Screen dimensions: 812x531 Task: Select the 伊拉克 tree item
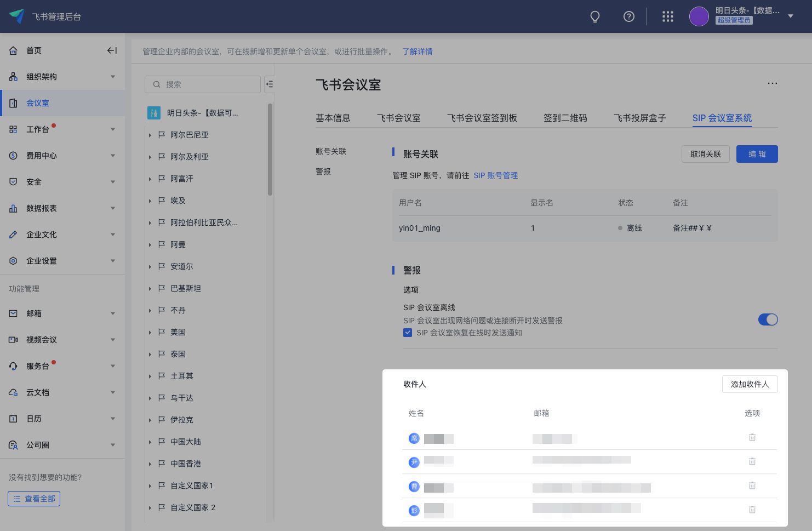182,420
